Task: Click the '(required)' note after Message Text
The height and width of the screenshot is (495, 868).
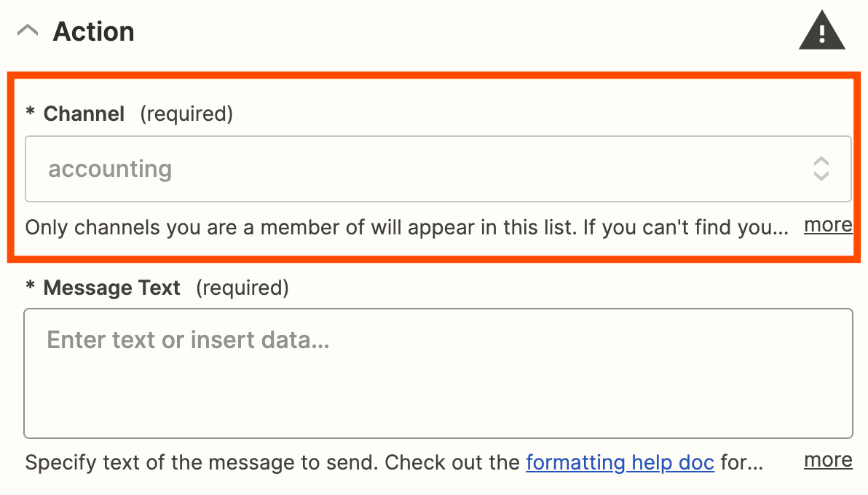Action: 242,288
